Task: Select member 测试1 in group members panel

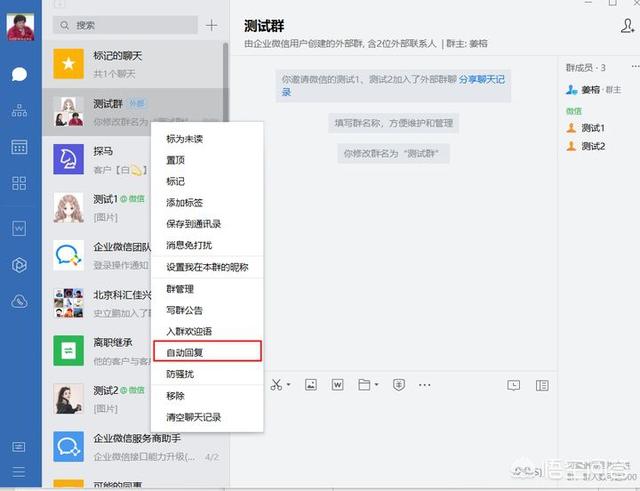Action: click(x=586, y=128)
